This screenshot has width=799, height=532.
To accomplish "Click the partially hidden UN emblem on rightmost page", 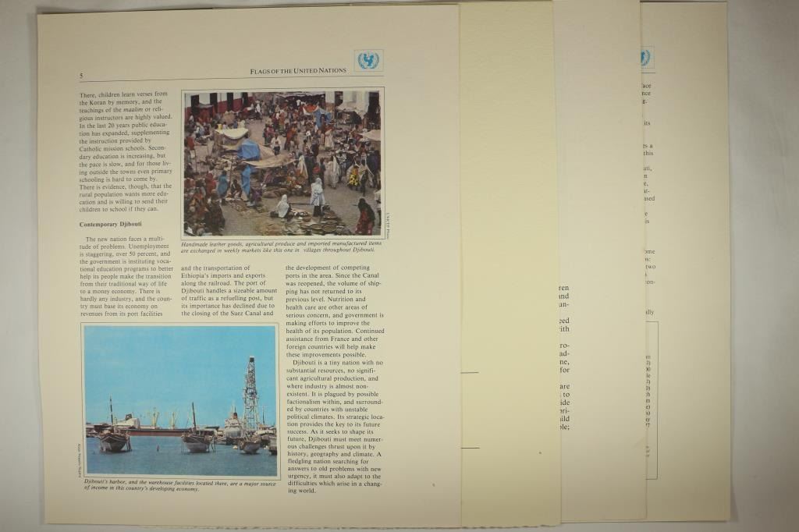I will point(646,58).
